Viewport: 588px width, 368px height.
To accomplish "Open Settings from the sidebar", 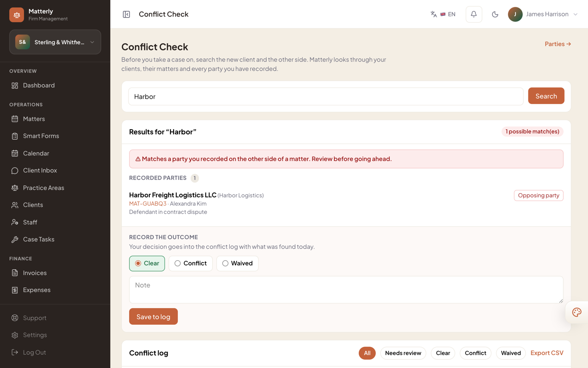I will pos(35,335).
